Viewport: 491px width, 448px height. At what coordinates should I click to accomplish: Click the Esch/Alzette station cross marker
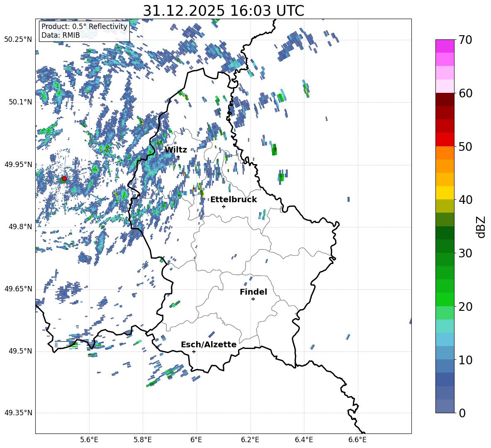194,351
